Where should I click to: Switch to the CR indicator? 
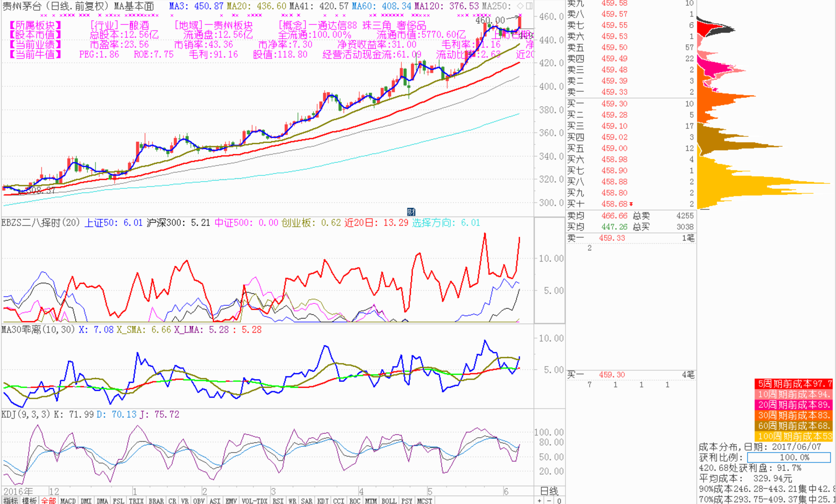click(x=172, y=501)
